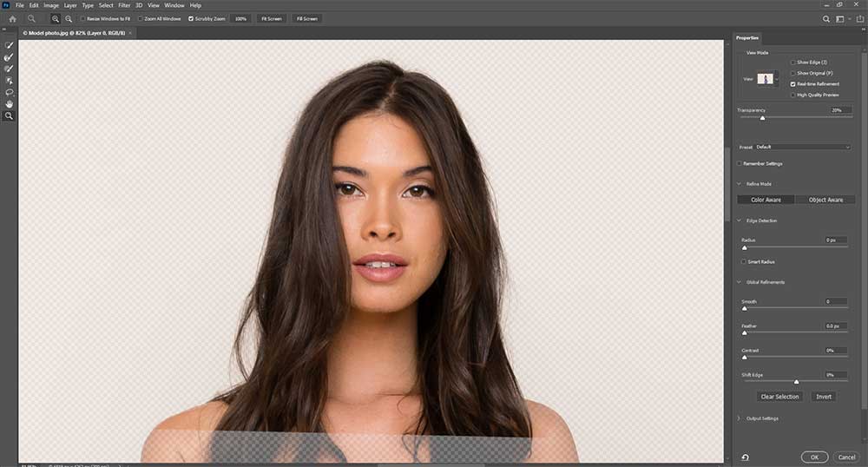Screen dimensions: 868x467
Task: Close the Model photo.jpg tab
Action: (130, 33)
